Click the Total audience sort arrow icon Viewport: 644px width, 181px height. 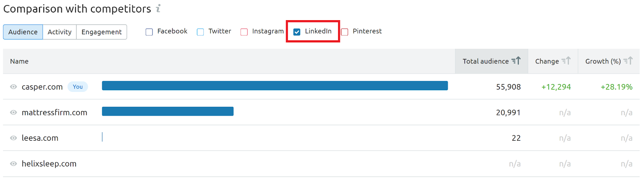(x=516, y=61)
